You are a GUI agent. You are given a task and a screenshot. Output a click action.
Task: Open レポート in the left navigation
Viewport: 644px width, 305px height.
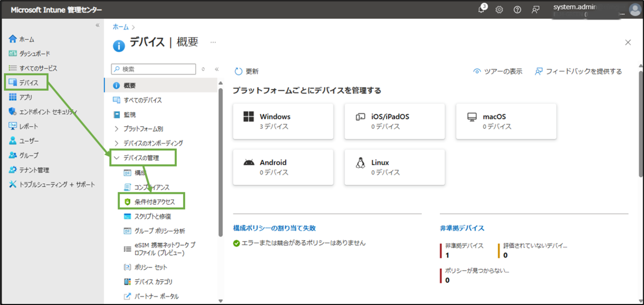[x=24, y=126]
